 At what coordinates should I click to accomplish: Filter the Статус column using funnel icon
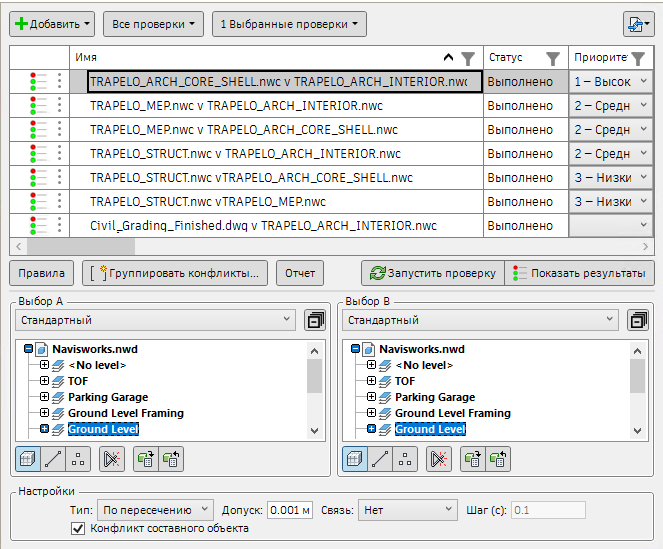point(553,58)
